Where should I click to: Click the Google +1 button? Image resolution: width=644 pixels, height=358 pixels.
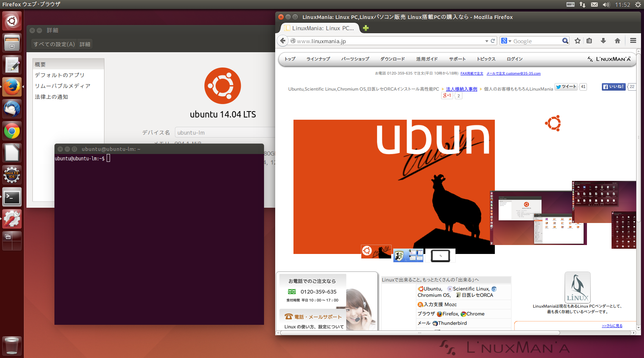point(447,95)
